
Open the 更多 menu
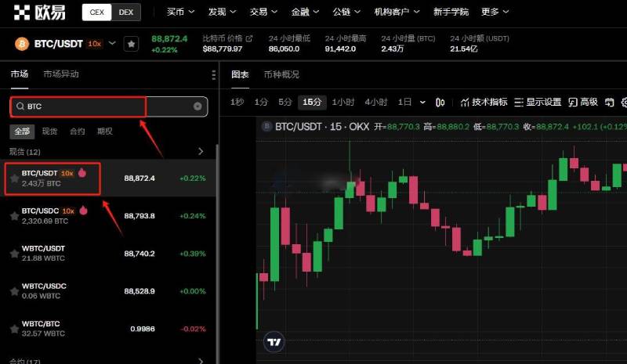pyautogui.click(x=495, y=12)
